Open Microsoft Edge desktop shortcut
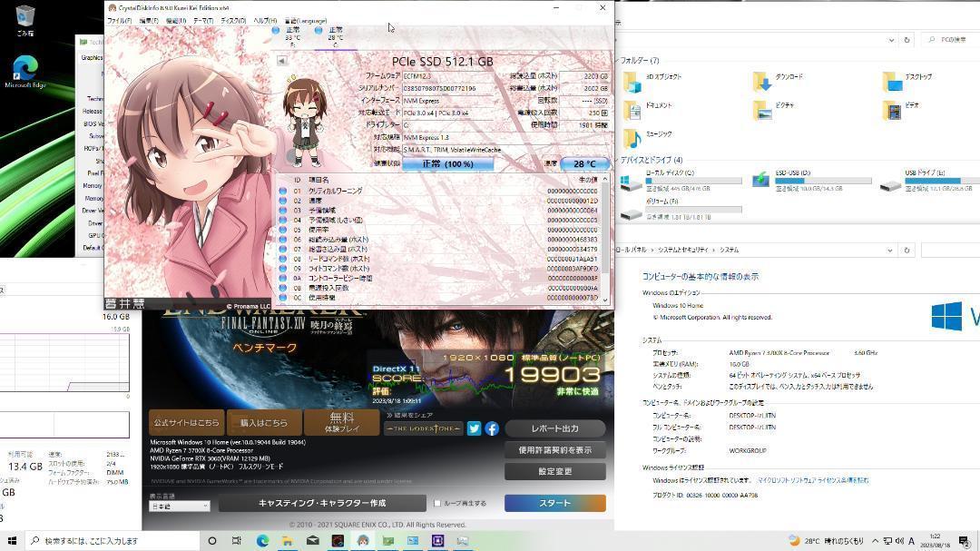Viewport: 980px width, 551px height. (25, 72)
